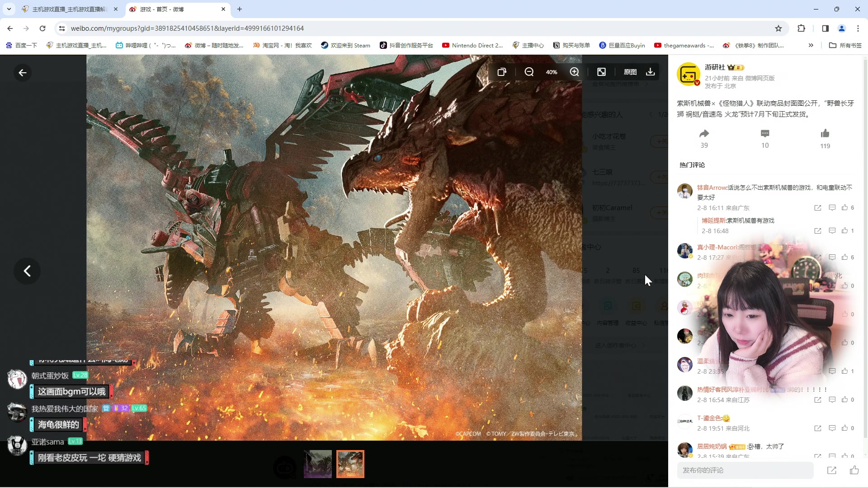Click the zoom in magnifier icon
868x488 pixels.
pos(574,72)
